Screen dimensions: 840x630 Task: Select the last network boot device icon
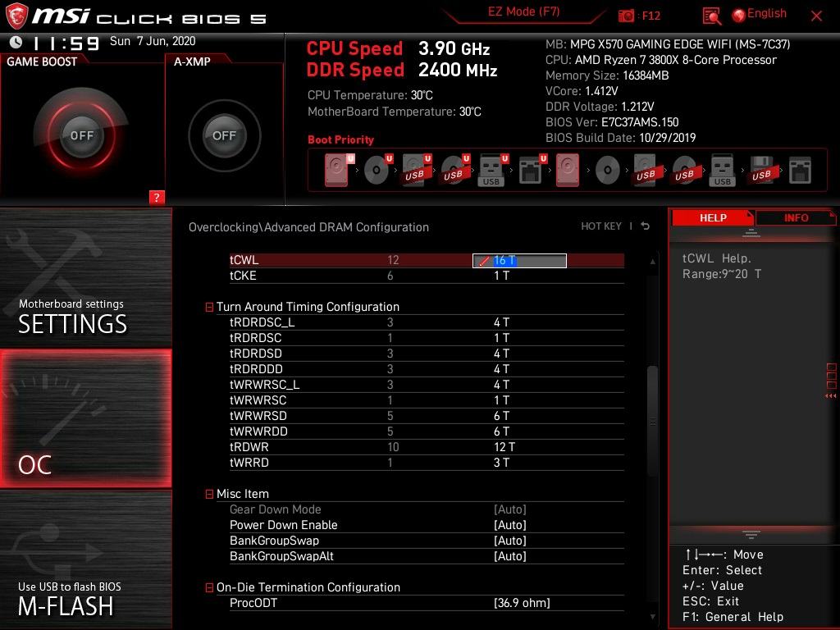(800, 171)
